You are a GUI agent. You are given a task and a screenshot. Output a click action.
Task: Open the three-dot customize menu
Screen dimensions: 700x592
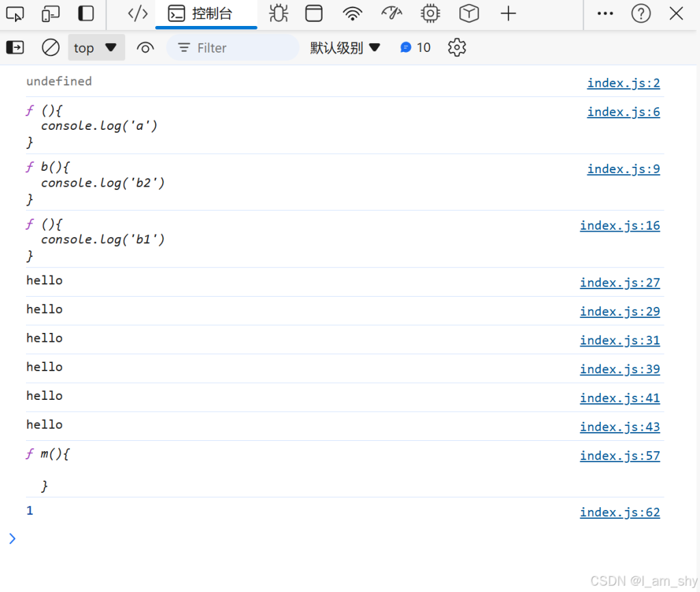point(605,14)
